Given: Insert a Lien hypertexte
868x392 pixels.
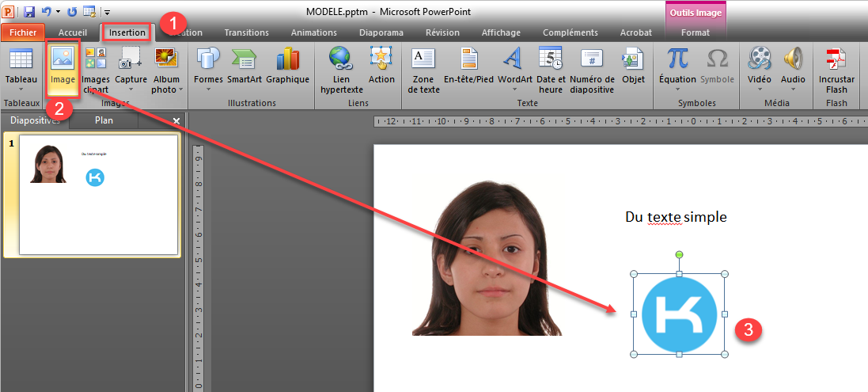Looking at the screenshot, I should point(342,70).
